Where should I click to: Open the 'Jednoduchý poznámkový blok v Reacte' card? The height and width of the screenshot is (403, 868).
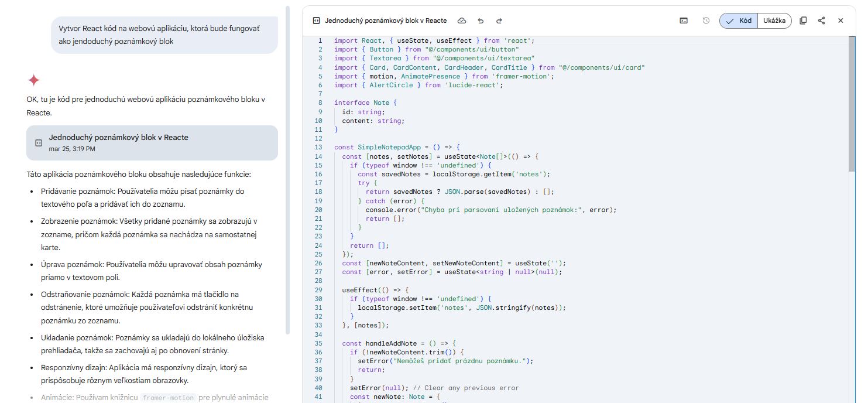click(x=152, y=142)
